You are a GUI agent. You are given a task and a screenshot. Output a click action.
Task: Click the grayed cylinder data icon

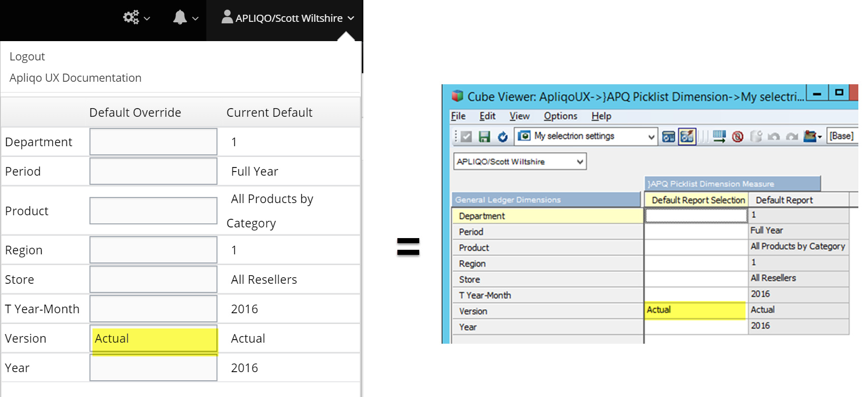(756, 137)
